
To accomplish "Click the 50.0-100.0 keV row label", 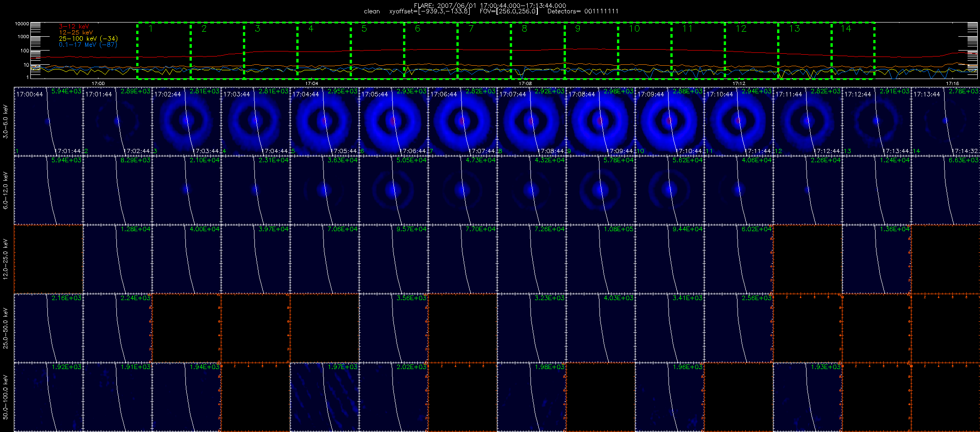I will pyautogui.click(x=6, y=397).
